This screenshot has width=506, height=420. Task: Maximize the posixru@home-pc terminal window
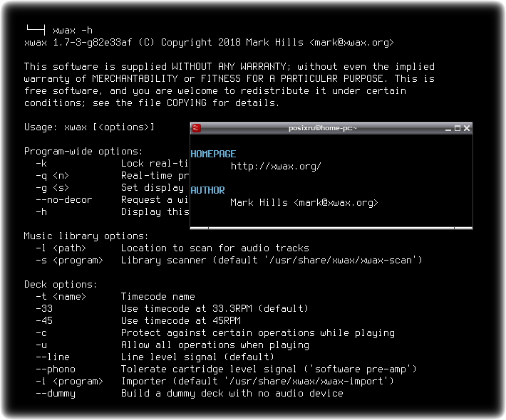tap(458, 128)
